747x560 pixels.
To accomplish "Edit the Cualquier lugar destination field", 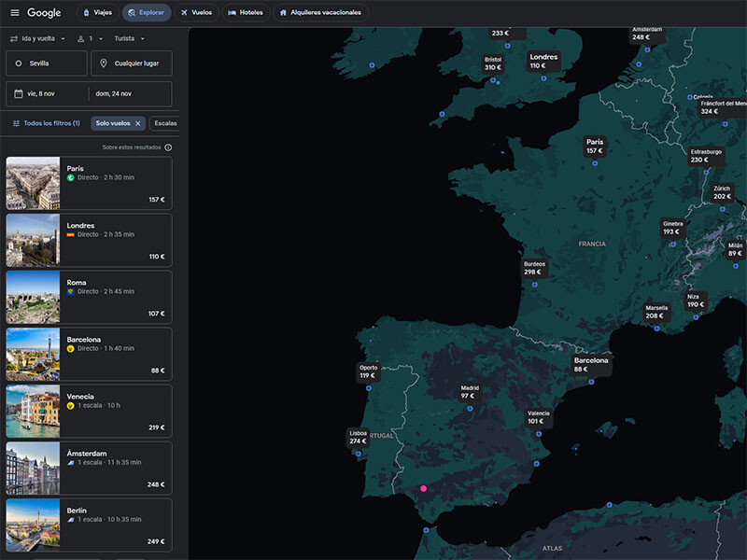I will click(x=132, y=63).
